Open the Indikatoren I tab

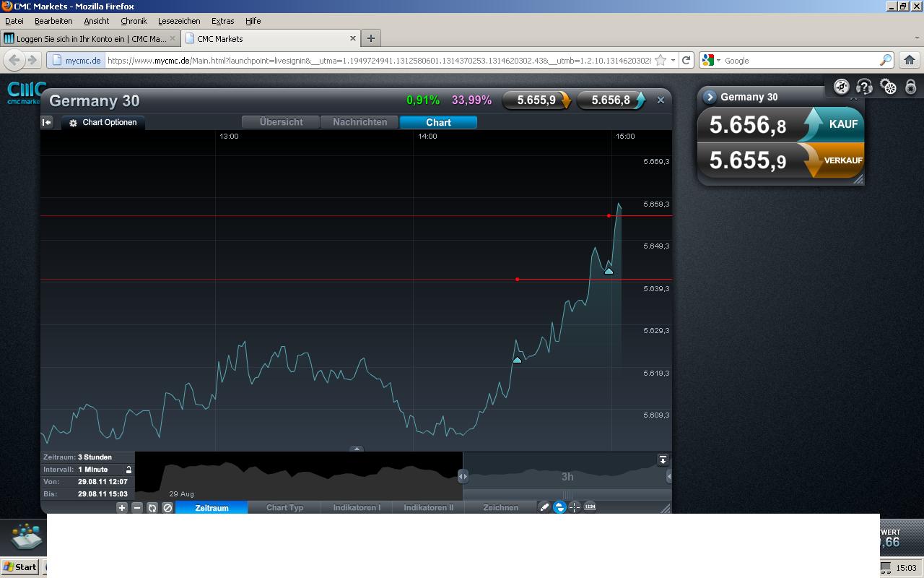pos(357,508)
